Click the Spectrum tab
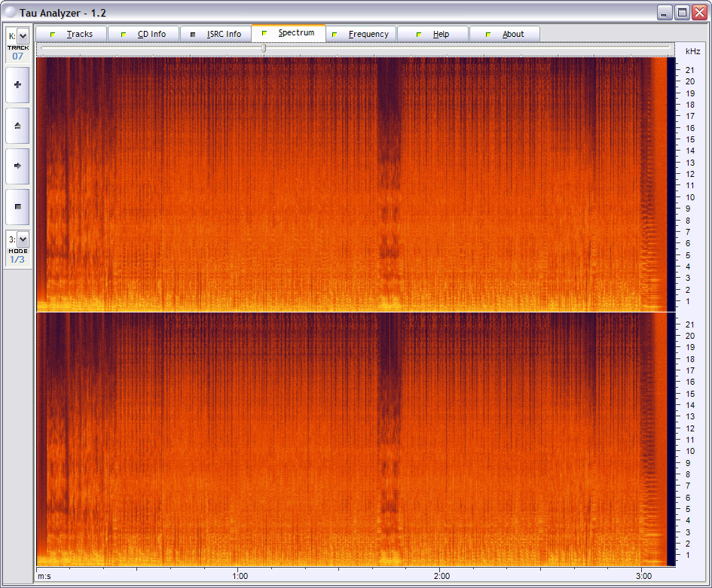 [x=288, y=33]
